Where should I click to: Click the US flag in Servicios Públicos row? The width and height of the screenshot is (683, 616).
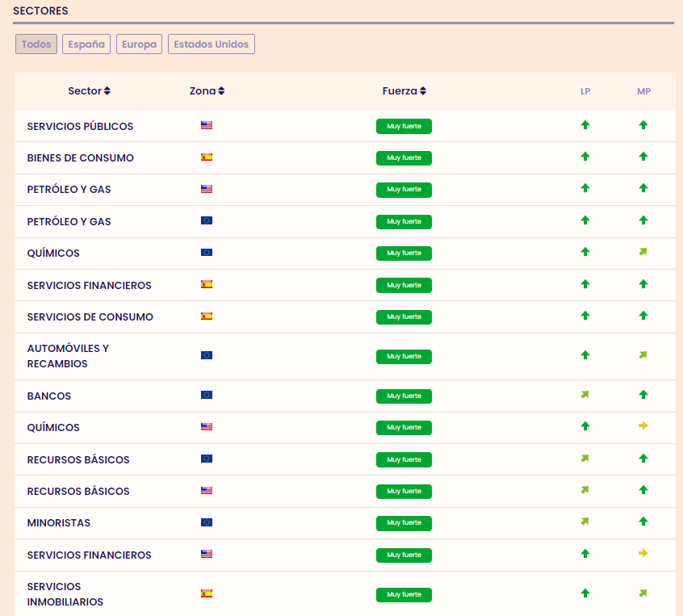[207, 126]
